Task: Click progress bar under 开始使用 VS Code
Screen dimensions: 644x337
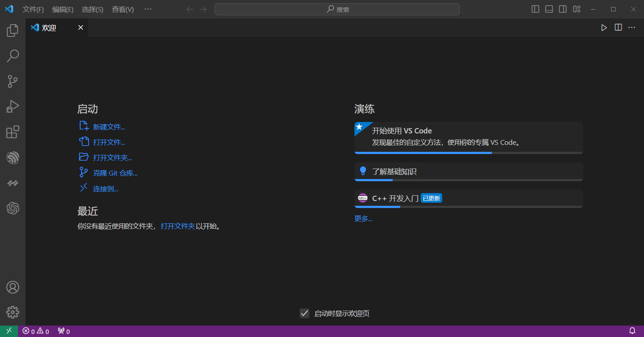Action: click(469, 153)
